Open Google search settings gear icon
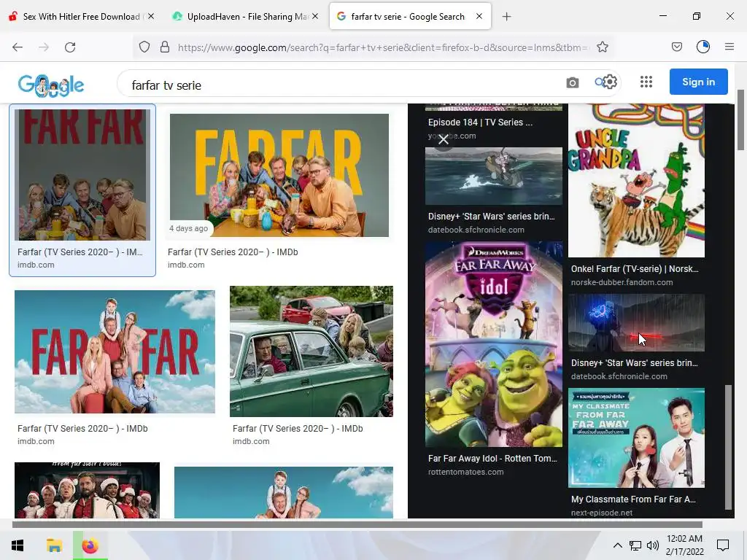Screen dimensions: 747x560 pos(611,82)
